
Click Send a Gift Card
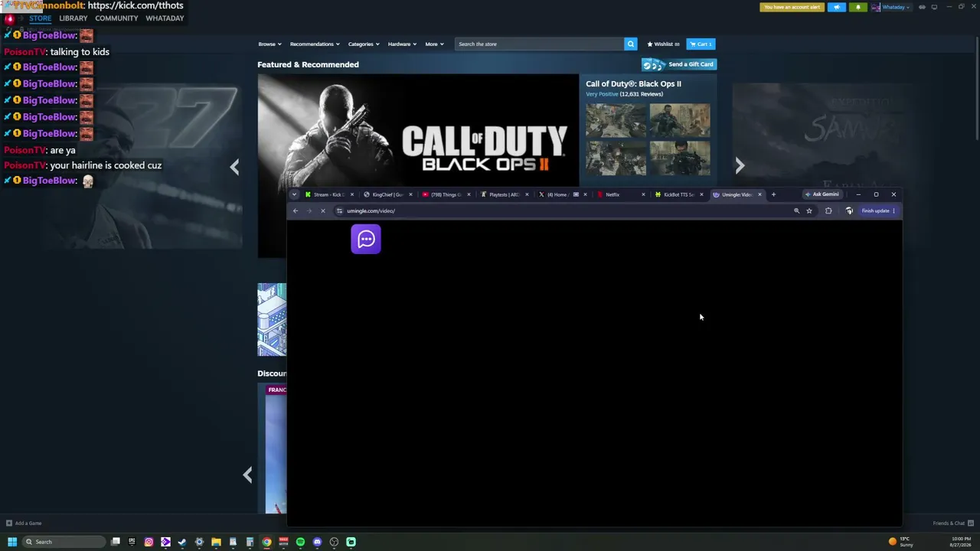click(679, 64)
